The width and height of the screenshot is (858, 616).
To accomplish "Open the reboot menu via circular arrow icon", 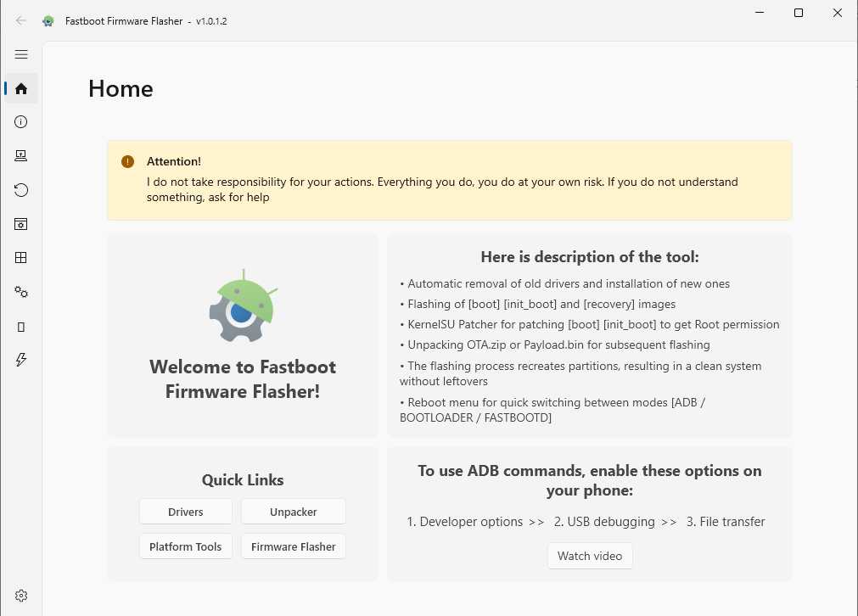I will [21, 189].
